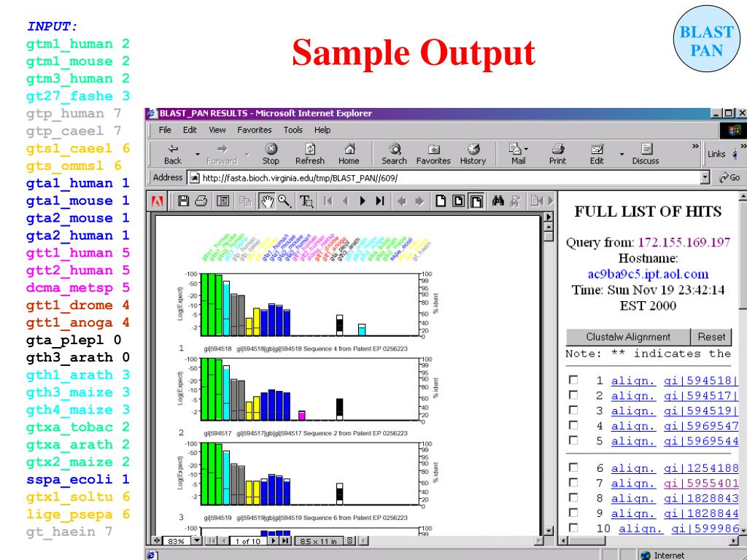Click the Acrobat binoculars find icon
Screen dimensions: 747x560
(x=498, y=201)
